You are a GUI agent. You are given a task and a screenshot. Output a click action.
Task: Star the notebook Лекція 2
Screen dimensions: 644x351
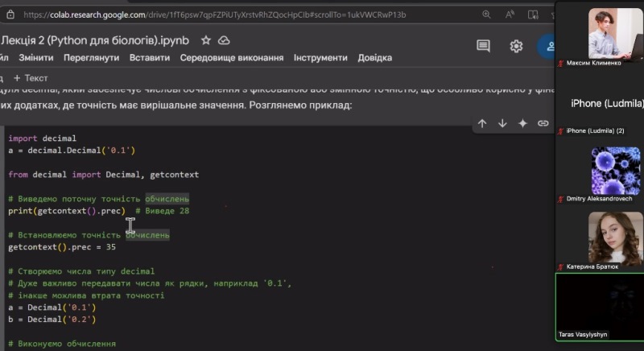click(206, 40)
